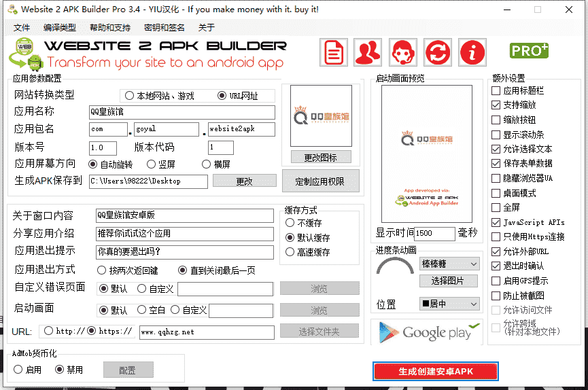Viewport: 588px width, 390px height.
Task: Toggle 全屏 checkbox
Action: pos(496,207)
